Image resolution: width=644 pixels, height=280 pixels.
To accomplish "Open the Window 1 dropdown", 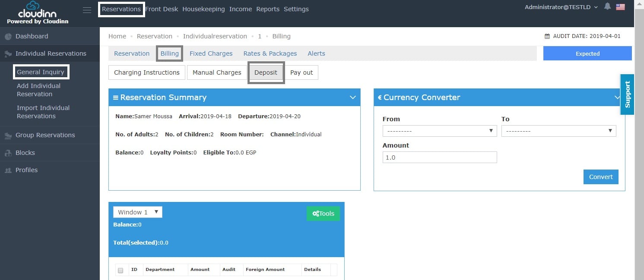I will click(x=138, y=212).
